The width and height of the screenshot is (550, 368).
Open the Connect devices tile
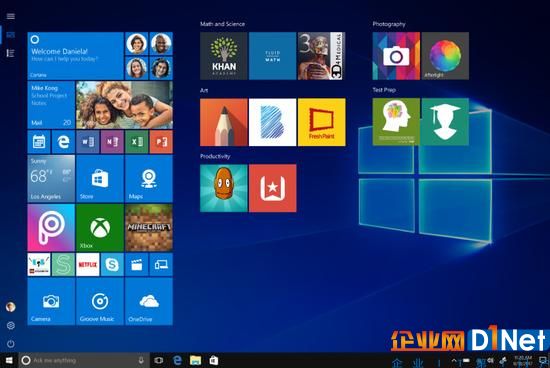coord(161,265)
